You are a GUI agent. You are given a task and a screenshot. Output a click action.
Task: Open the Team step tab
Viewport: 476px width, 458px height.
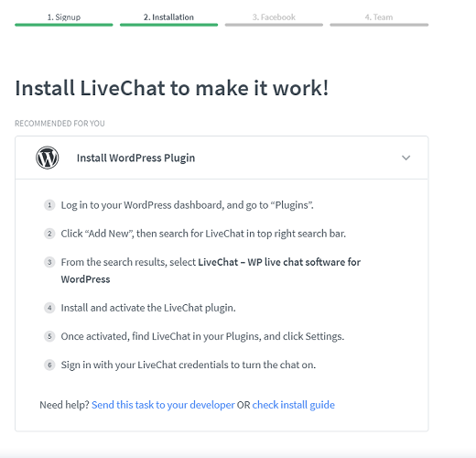(379, 17)
